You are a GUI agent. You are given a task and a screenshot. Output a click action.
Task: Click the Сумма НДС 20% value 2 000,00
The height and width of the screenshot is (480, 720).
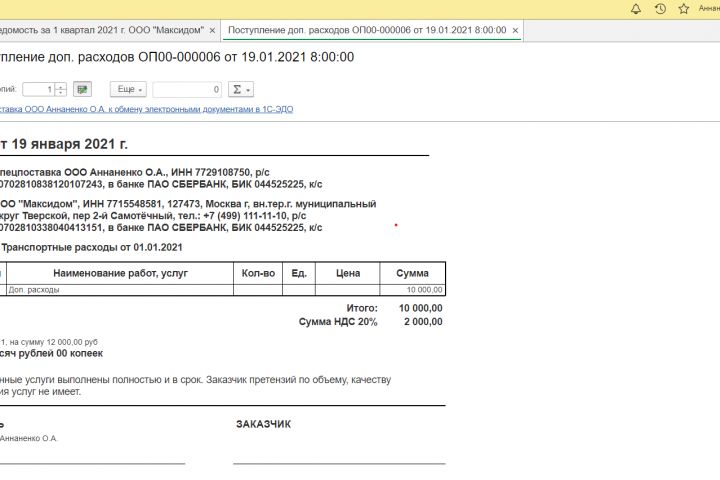click(x=423, y=322)
